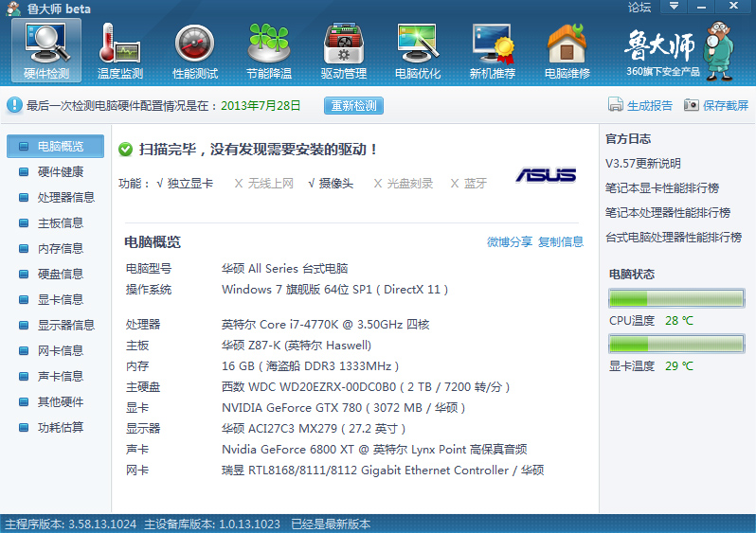The height and width of the screenshot is (533, 756).
Task: Open the 笔记本处理器性能排行榜 link
Action: tap(668, 212)
